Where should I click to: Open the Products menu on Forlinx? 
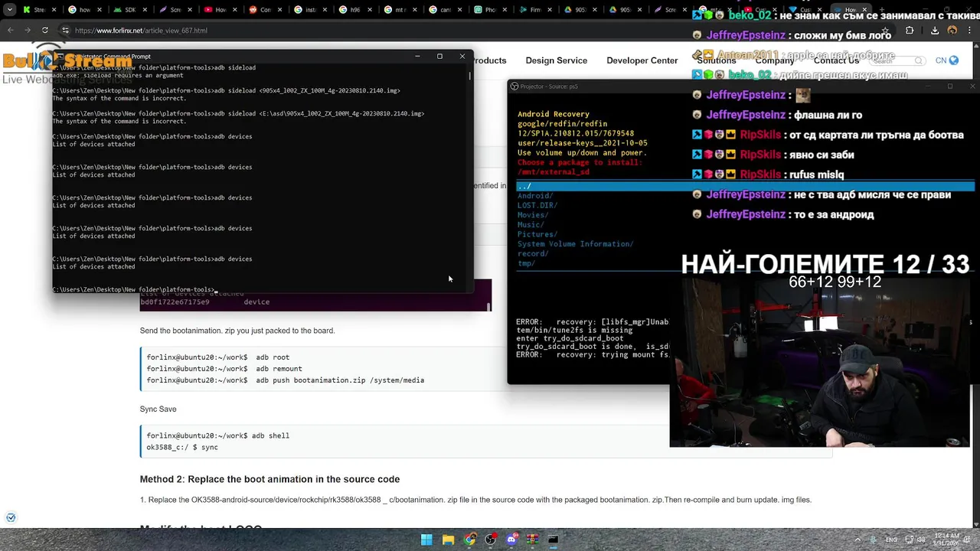click(x=490, y=60)
